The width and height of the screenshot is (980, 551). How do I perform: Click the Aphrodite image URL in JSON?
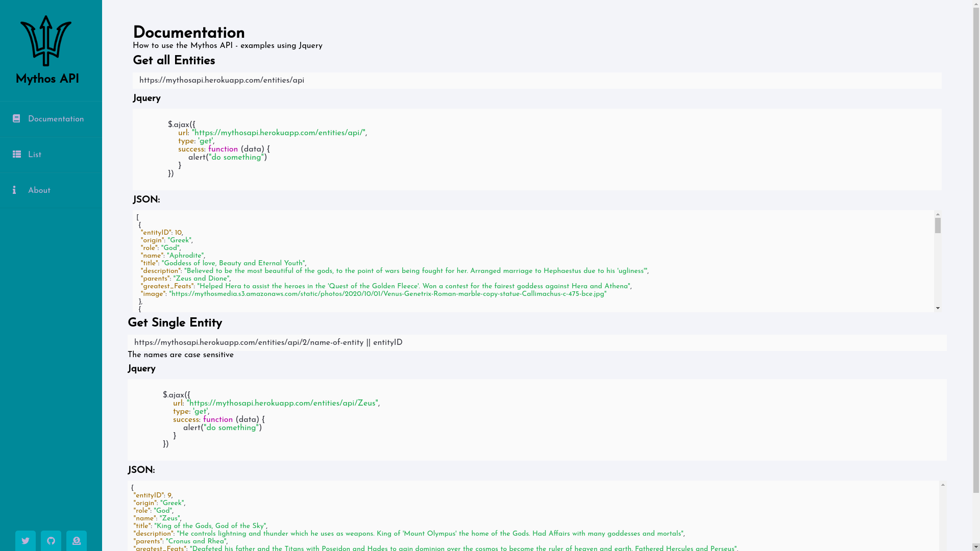coord(388,294)
